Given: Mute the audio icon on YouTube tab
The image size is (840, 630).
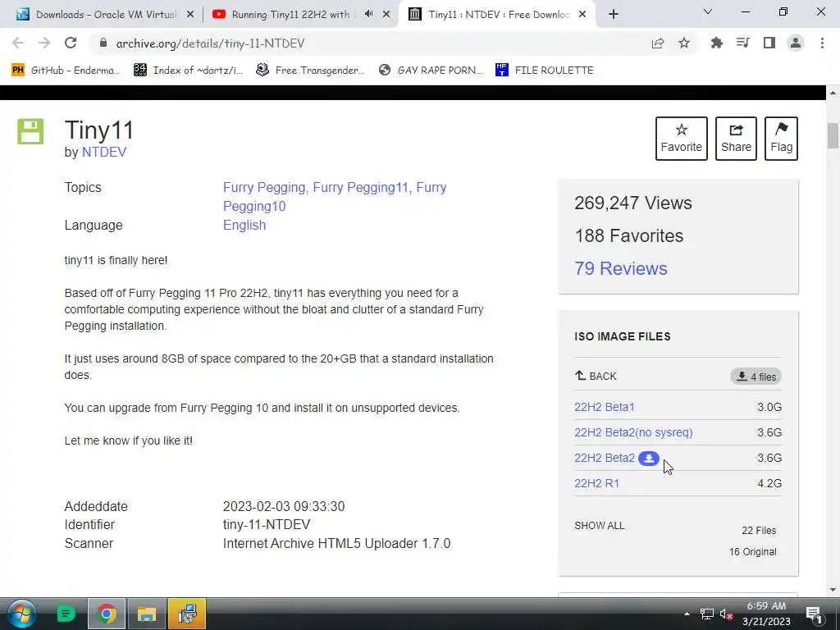Looking at the screenshot, I should [x=368, y=14].
